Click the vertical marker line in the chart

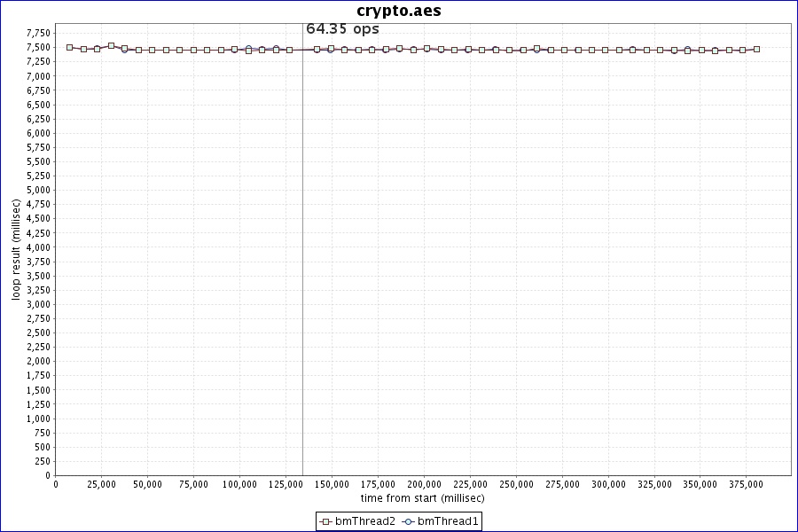click(x=302, y=266)
